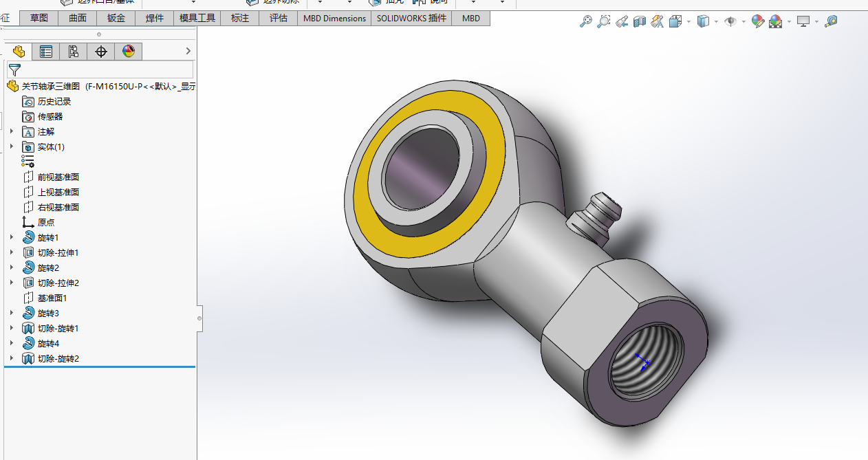Screen dimensions: 868x460
Task: Open the ConfigurationManager panel tab
Action: 74,51
